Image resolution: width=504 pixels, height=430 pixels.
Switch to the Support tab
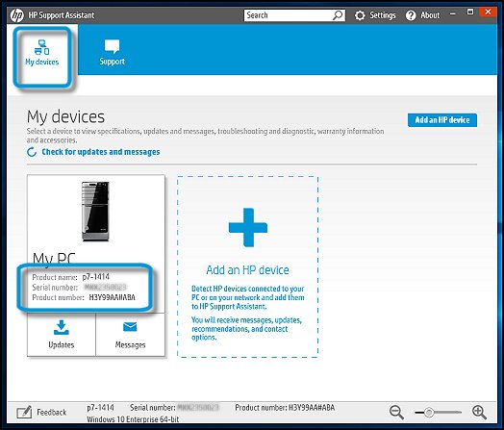112,52
